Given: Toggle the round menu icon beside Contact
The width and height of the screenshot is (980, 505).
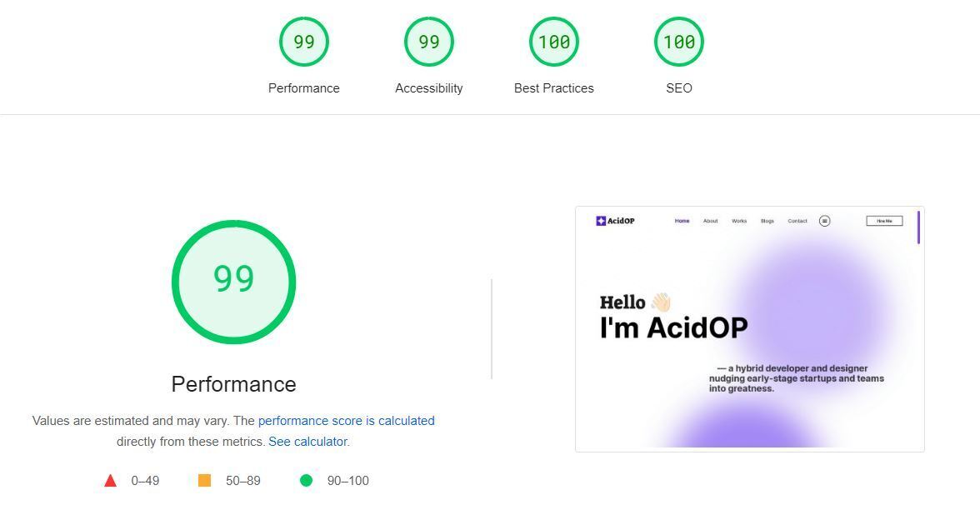Looking at the screenshot, I should pos(824,221).
